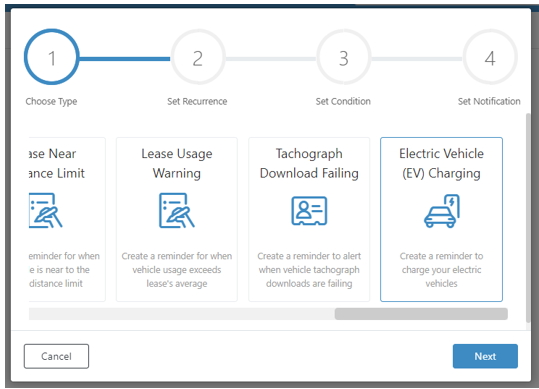Select step 1 Choose Type circle

(x=52, y=57)
